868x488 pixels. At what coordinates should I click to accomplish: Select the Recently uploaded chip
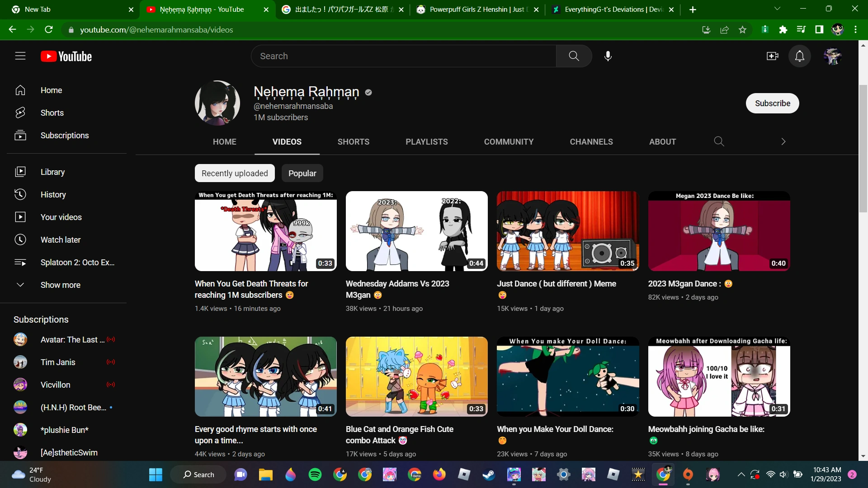[x=235, y=174]
